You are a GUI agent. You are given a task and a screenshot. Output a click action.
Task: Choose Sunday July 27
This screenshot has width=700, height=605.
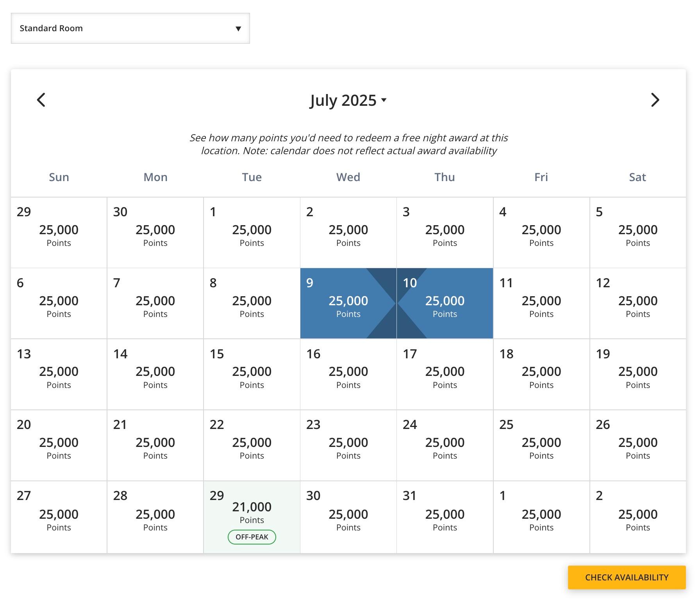(x=59, y=517)
